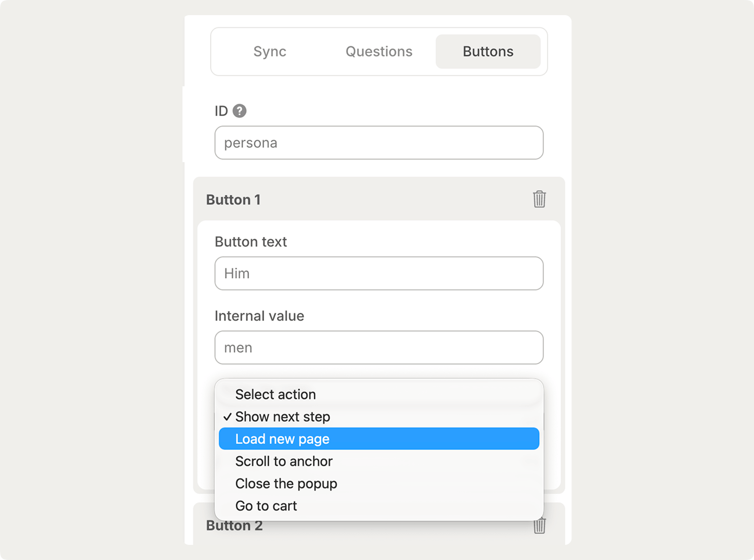The height and width of the screenshot is (560, 754).
Task: Click the 'Button text' label
Action: tap(251, 242)
